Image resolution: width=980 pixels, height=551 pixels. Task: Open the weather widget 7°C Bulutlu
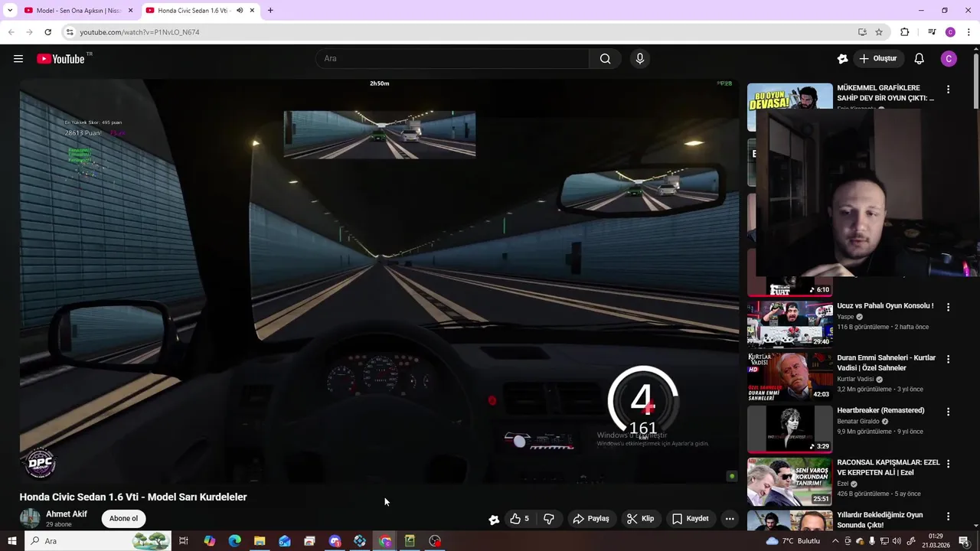coord(792,541)
